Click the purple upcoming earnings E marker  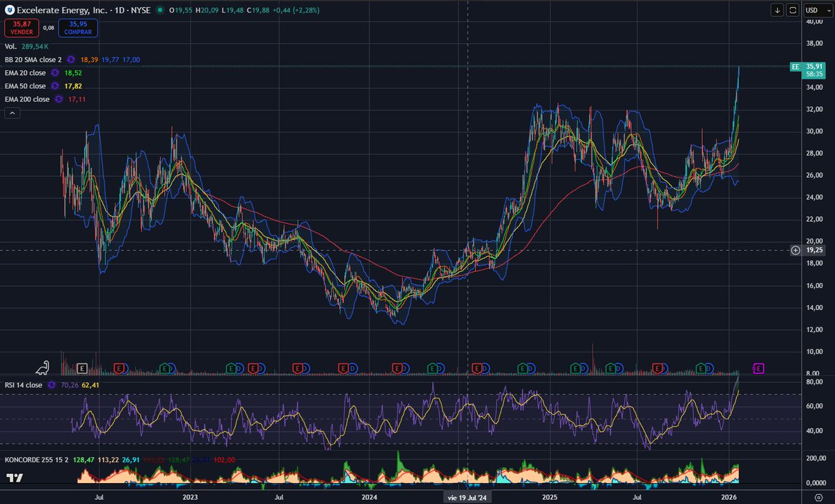point(758,368)
